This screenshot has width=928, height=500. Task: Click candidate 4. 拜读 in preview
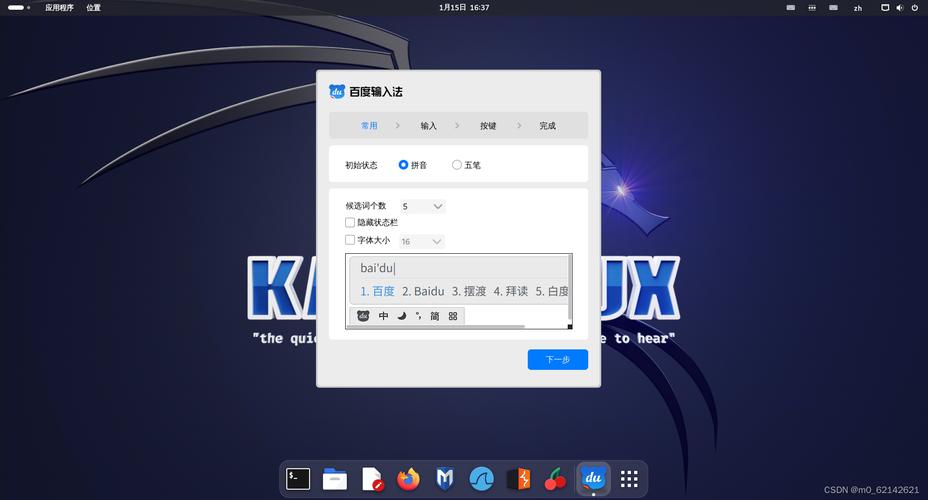[x=511, y=291]
